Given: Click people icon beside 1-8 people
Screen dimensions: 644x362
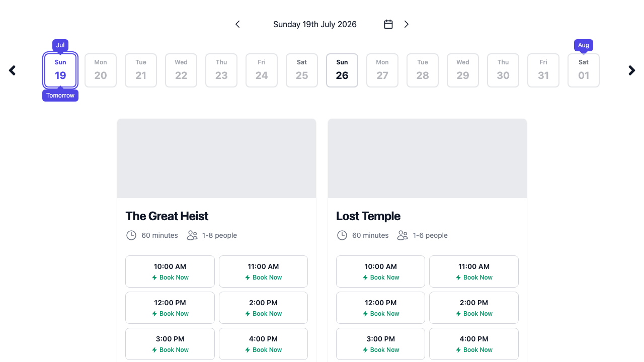Looking at the screenshot, I should click(192, 235).
